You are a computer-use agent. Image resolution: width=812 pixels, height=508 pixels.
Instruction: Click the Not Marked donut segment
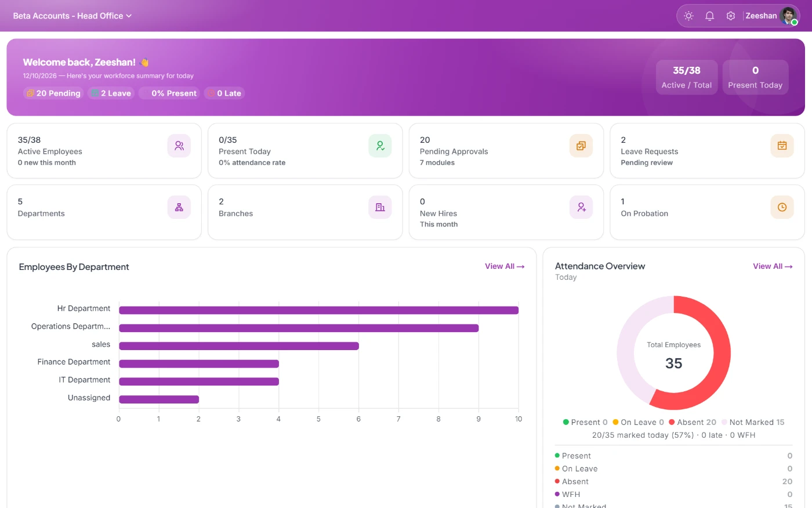(x=626, y=343)
